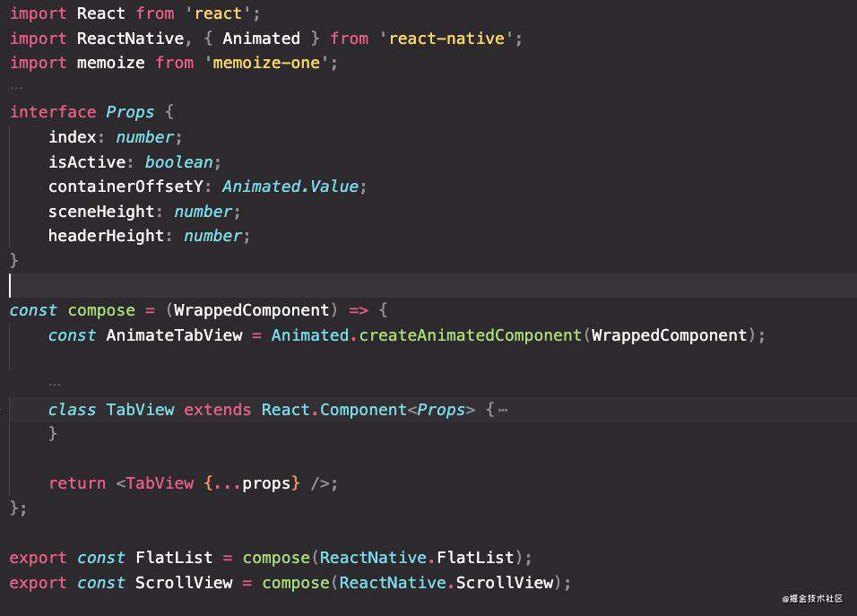Click the exported ScrollView constant name
The width and height of the screenshot is (857, 616).
184,583
